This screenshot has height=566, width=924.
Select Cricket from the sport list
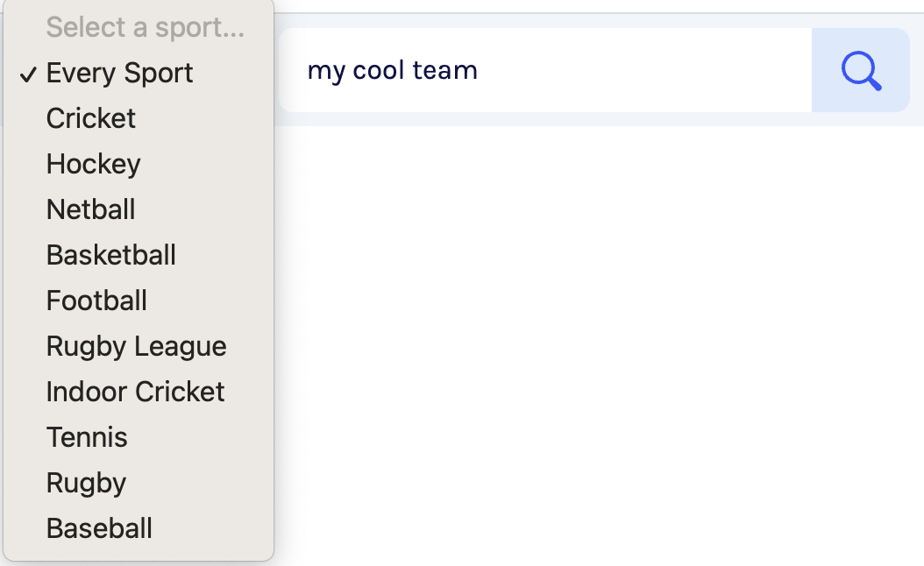coord(139,118)
